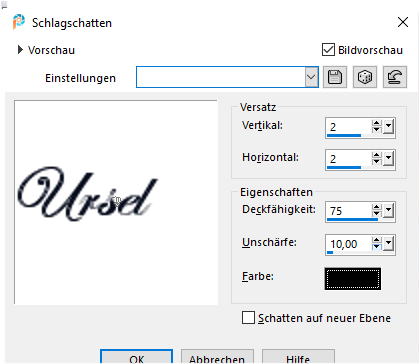The width and height of the screenshot is (419, 364).
Task: Increase the Vertikal value with up arrow
Action: point(377,123)
